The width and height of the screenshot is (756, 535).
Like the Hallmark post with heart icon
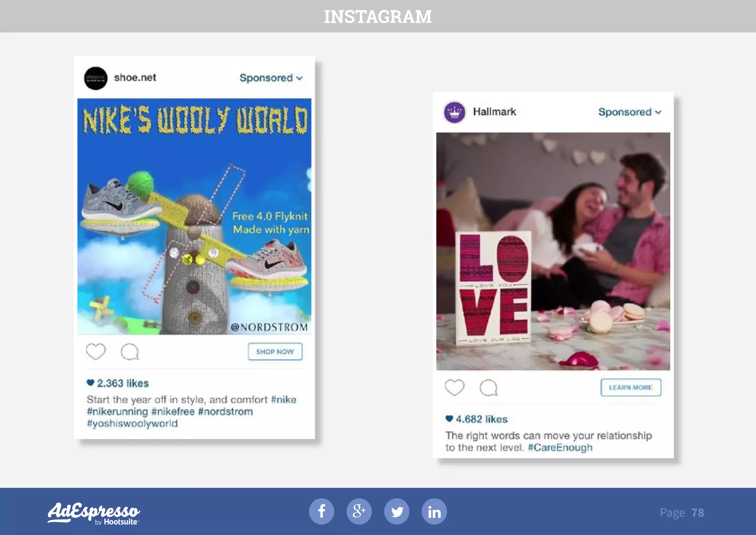point(454,388)
